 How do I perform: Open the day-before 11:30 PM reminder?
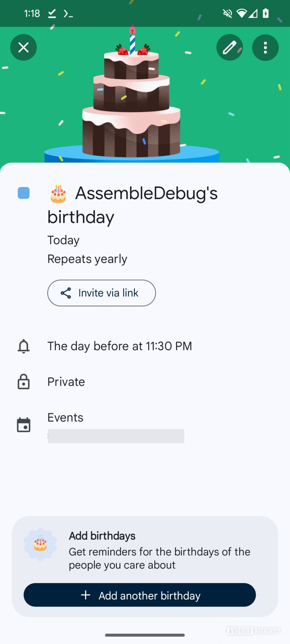tap(119, 346)
